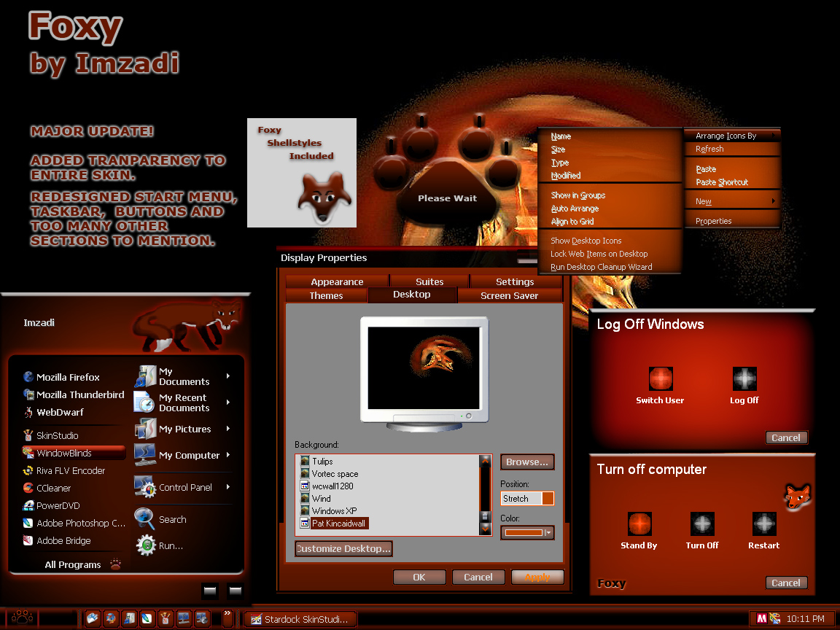Open the Stardock SkinStudio taskbar button
Viewport: 840px width, 630px height.
(300, 619)
